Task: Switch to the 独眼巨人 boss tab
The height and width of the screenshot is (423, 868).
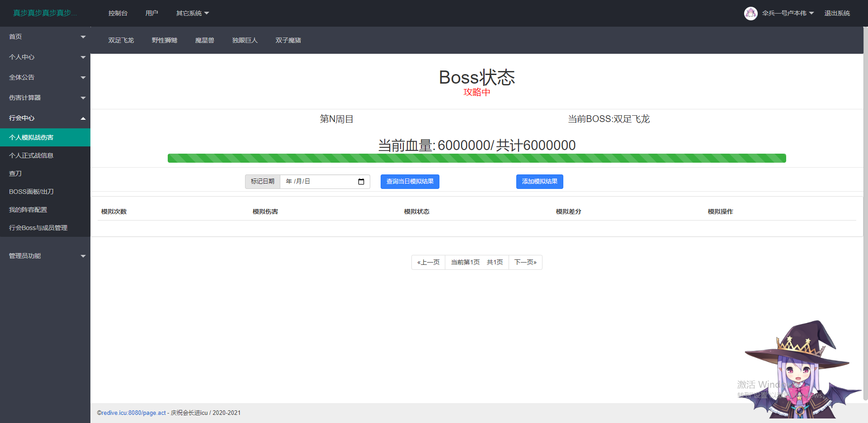Action: (245, 40)
